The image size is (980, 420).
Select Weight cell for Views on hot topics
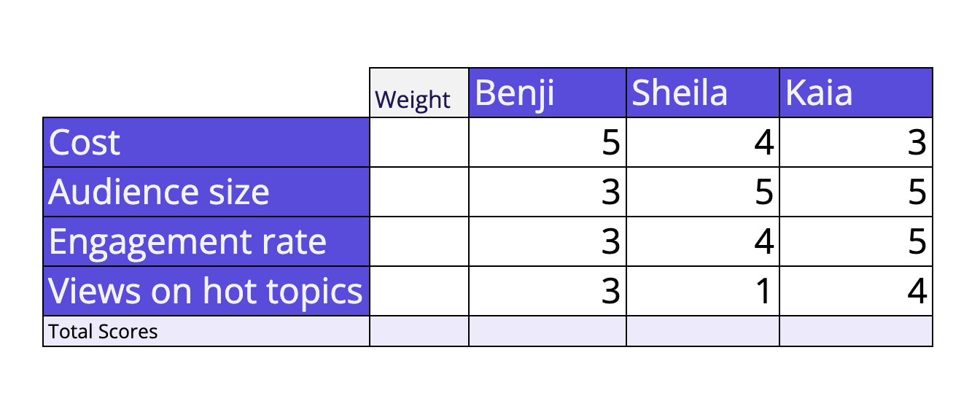coord(419,291)
